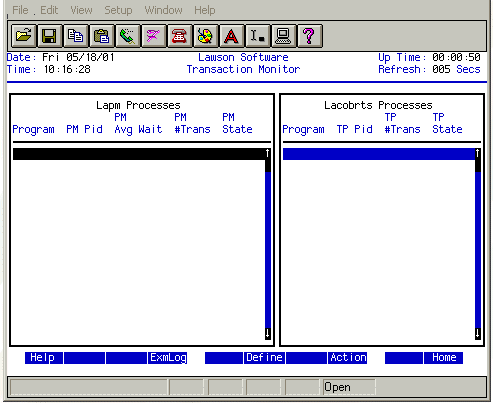Screen dimensions: 493x403
Task: Click the Define function key
Action: coord(264,358)
